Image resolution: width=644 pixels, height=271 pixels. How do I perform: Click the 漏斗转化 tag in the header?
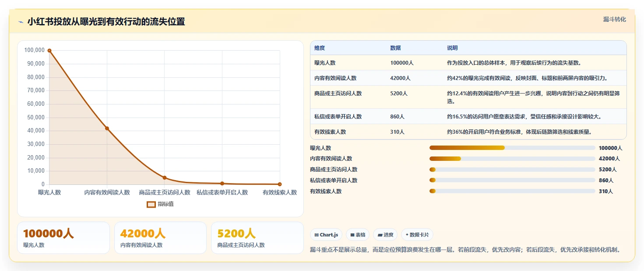614,19
